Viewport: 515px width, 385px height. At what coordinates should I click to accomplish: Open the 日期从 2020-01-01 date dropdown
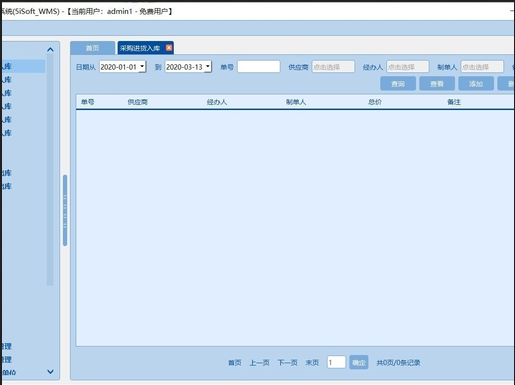point(142,67)
